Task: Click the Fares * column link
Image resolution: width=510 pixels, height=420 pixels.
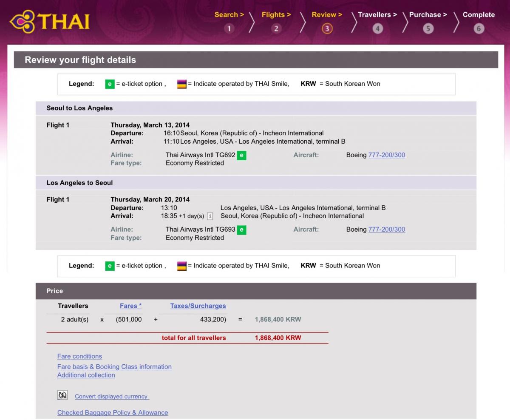Action: point(130,306)
